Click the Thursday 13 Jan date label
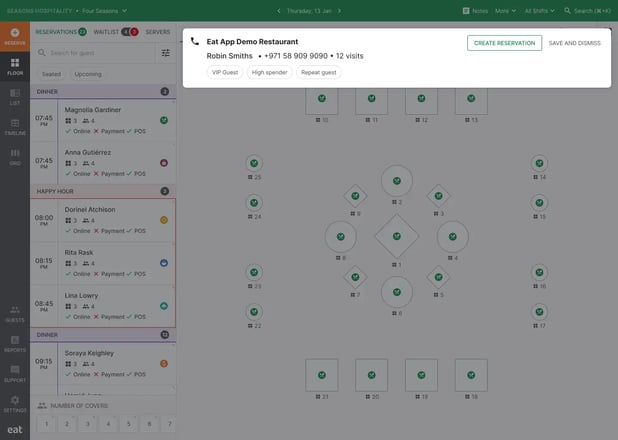This screenshot has height=440, width=618. (x=309, y=11)
